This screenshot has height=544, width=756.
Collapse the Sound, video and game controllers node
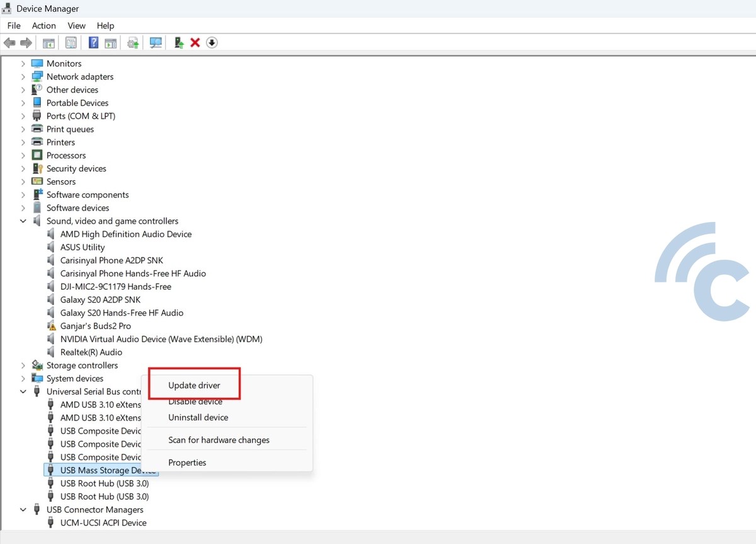pos(23,221)
